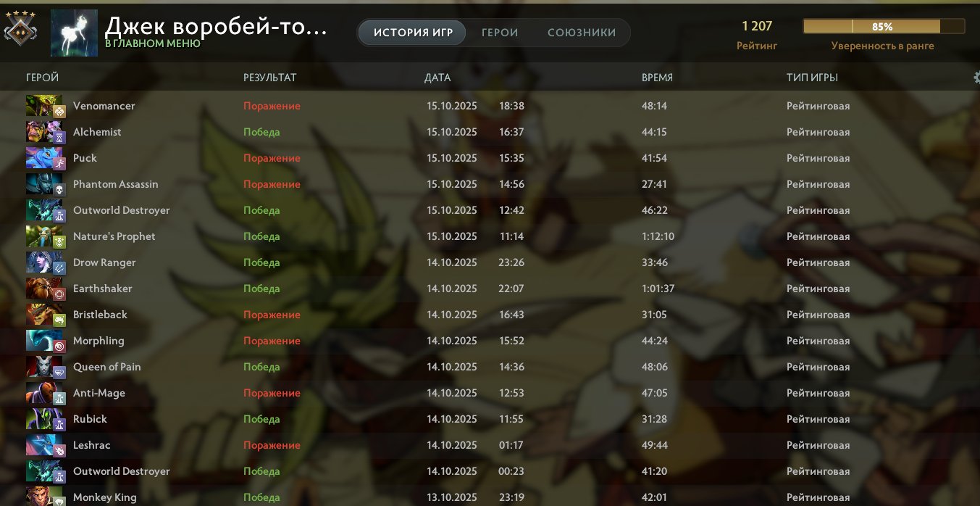Click the Puck hero portrait icon

(46, 158)
